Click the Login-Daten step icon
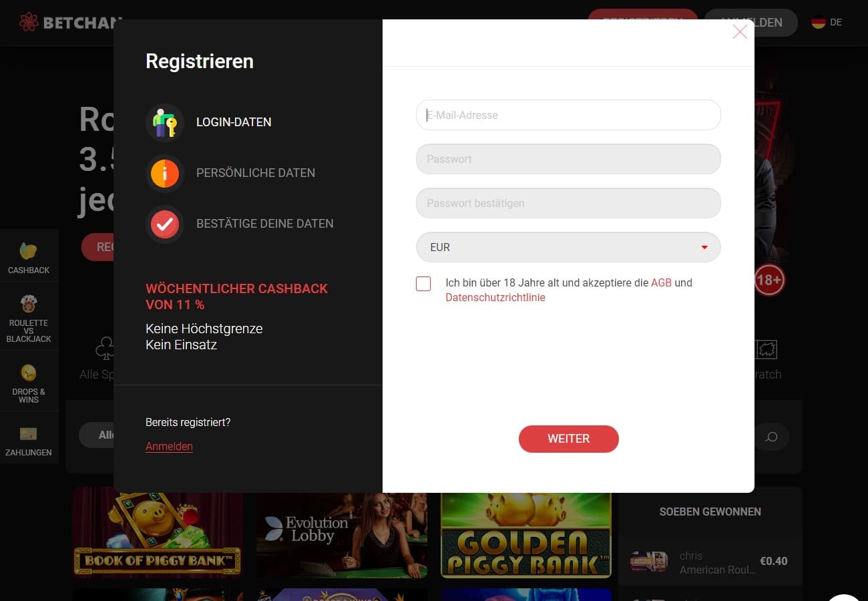Image resolution: width=868 pixels, height=601 pixels. tap(164, 123)
